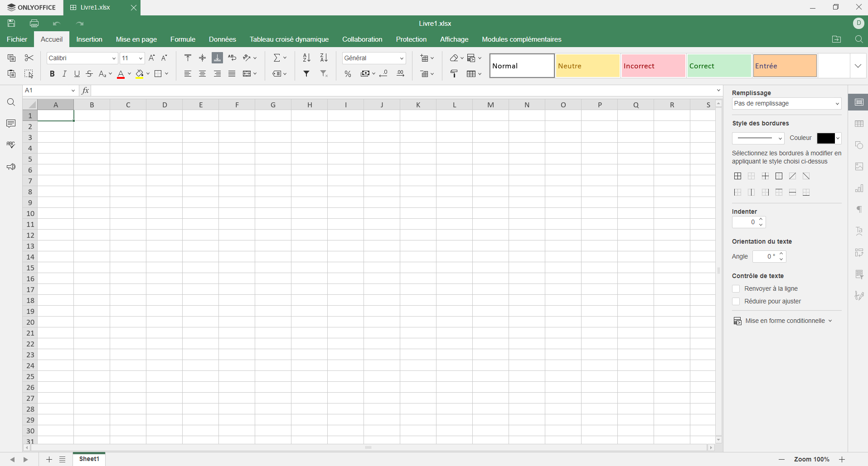The height and width of the screenshot is (466, 868).
Task: Expand Mise en forme conditionnelle menu
Action: click(783, 321)
